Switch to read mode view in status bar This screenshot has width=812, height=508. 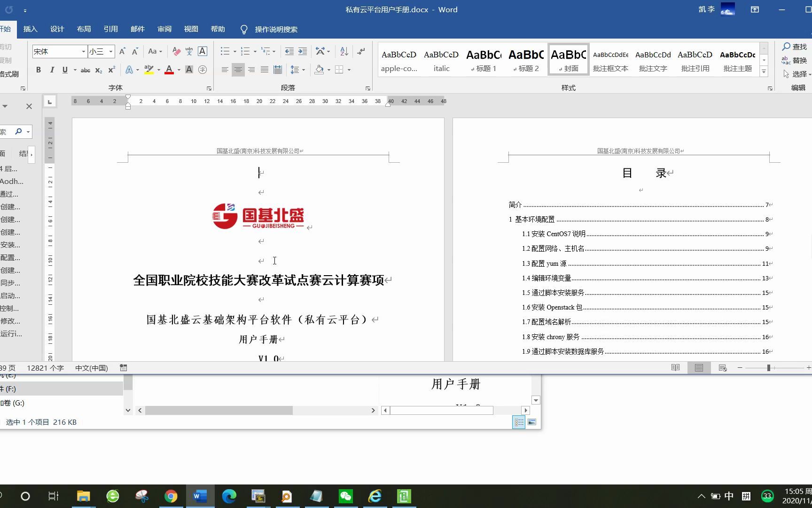pyautogui.click(x=675, y=368)
